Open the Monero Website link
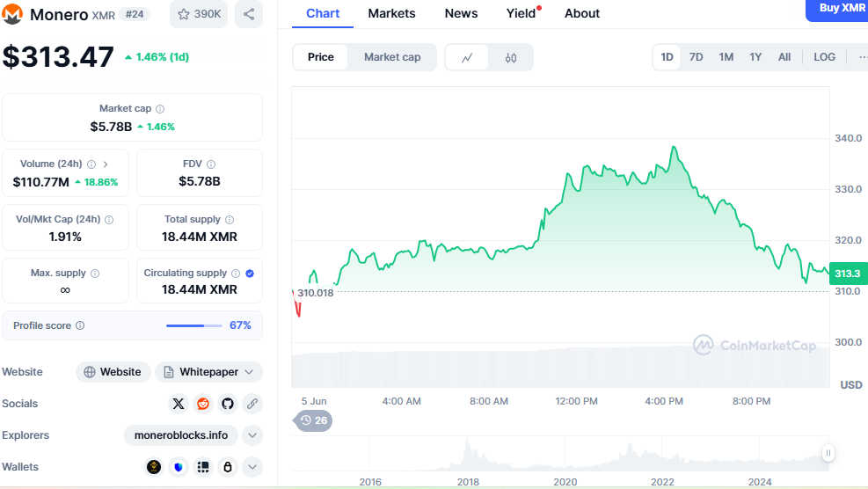Screen dimensions: 868x489 (x=113, y=372)
